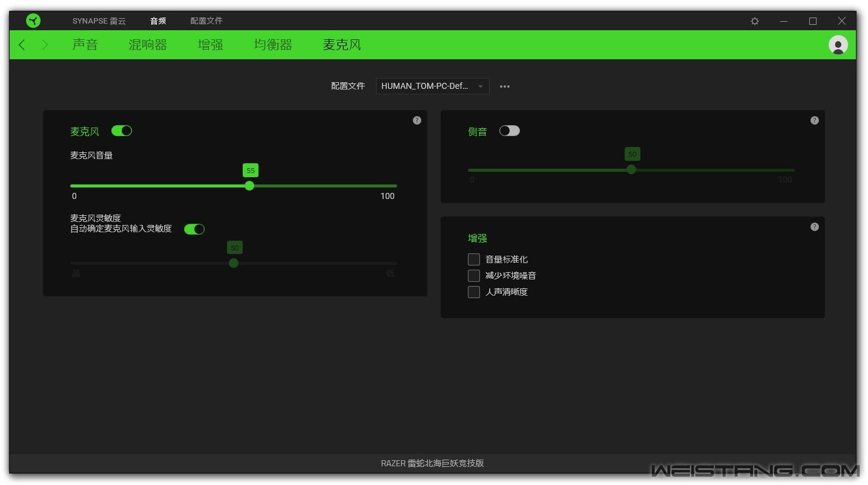
Task: Click the 麦克风音量 slider handle
Action: pos(249,186)
